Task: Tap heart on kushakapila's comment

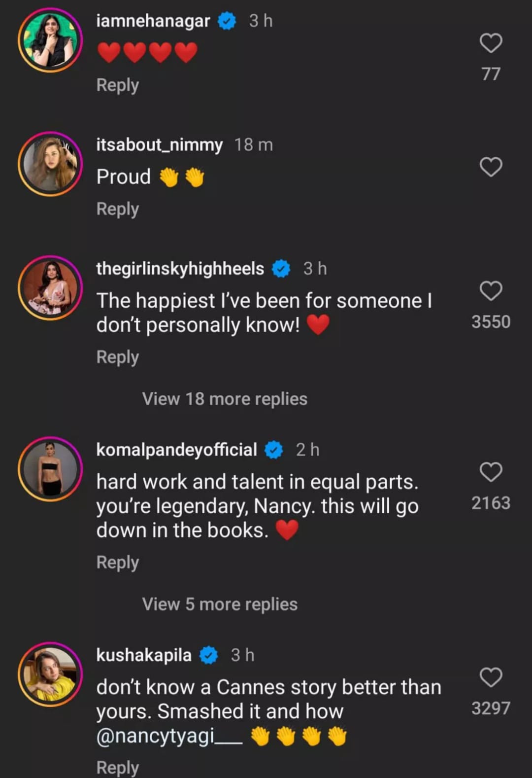Action: click(x=491, y=677)
